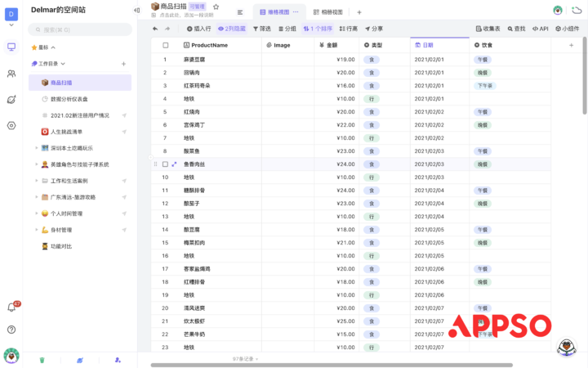
Task: Collapse the sidebar with the fold icon
Action: [137, 10]
